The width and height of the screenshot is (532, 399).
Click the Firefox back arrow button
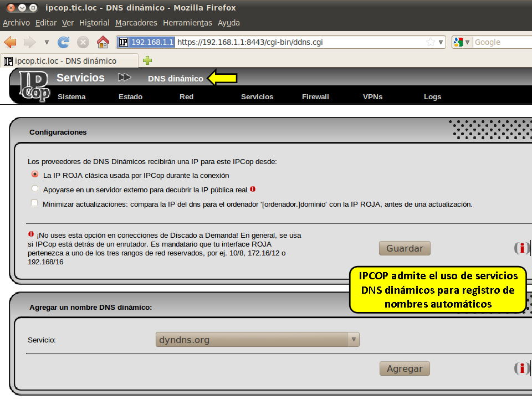click(11, 42)
